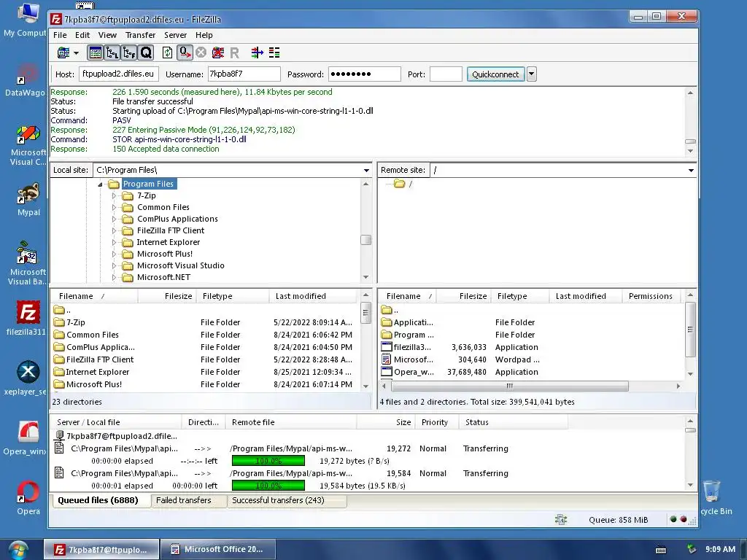The image size is (747, 560).
Task: Select Microsoft Plus! folder in local list
Action: 203,384
